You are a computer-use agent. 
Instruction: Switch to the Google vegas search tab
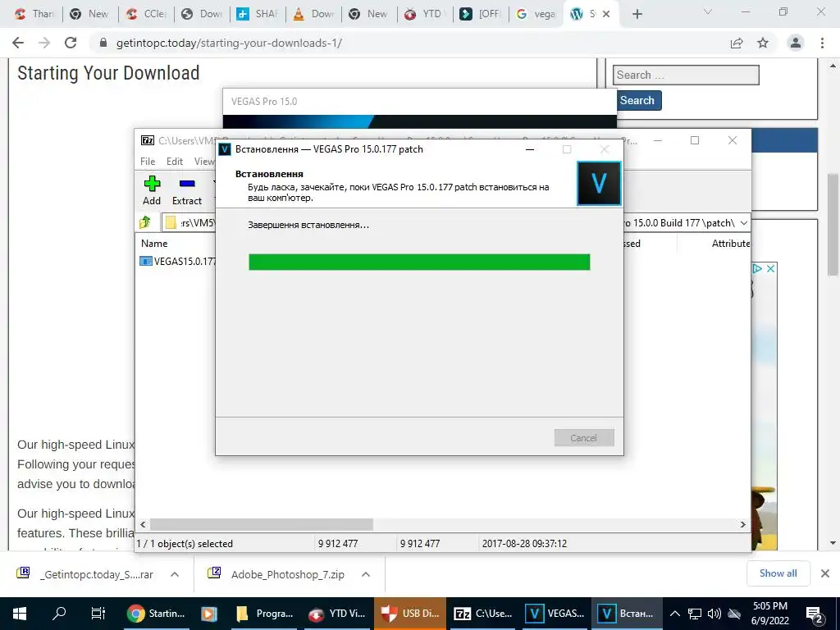[537, 14]
